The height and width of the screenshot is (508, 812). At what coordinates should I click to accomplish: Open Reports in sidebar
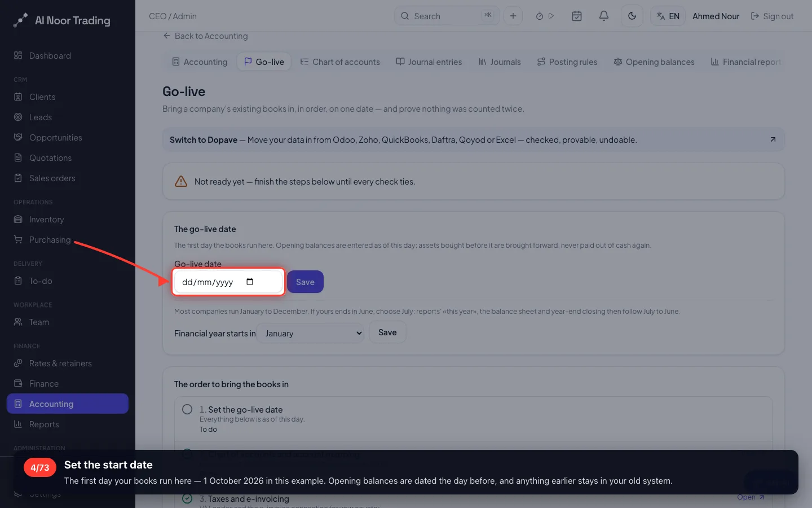(x=68, y=424)
